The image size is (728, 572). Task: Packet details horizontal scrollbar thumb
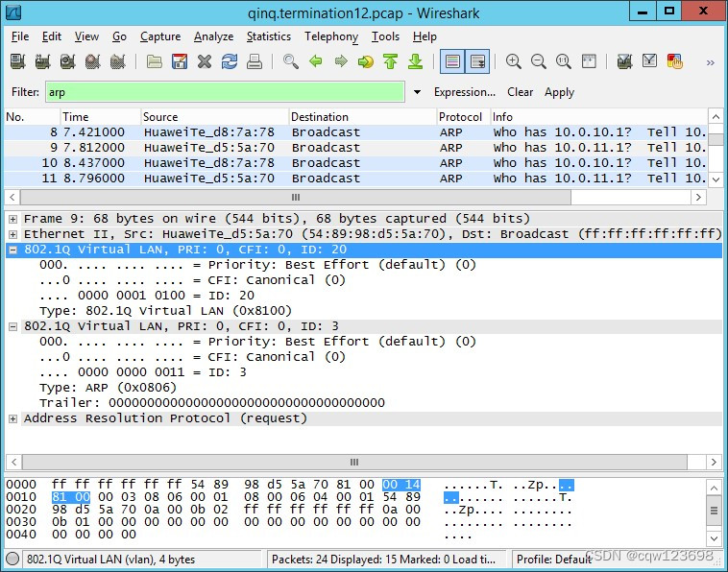pyautogui.click(x=354, y=462)
